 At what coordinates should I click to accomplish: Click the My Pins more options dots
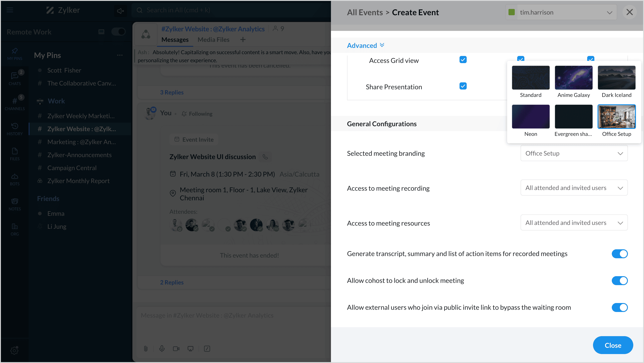click(120, 55)
